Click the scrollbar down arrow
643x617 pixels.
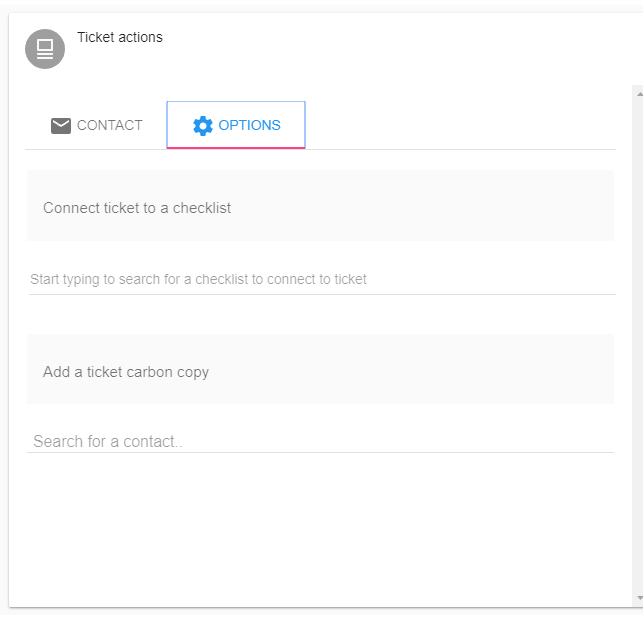pos(639,598)
